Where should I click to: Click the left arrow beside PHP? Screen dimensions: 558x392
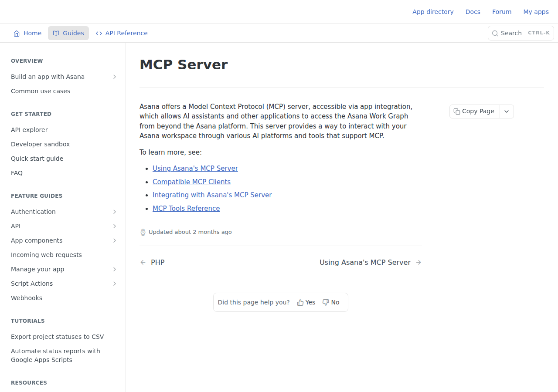point(143,262)
